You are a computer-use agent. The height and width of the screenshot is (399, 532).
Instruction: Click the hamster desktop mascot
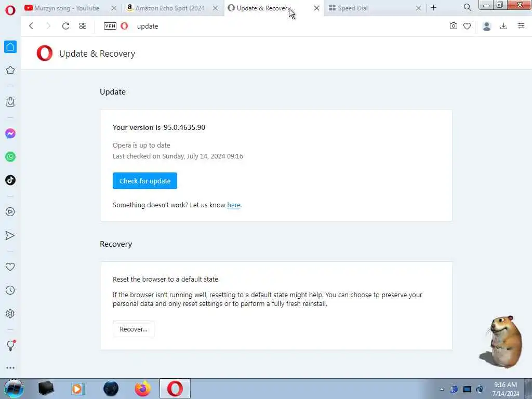(501, 341)
